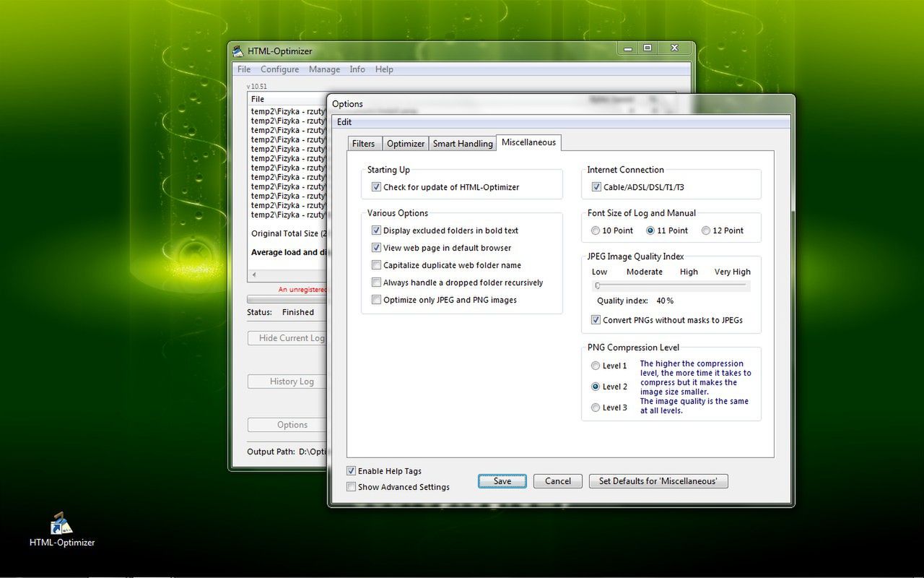This screenshot has height=578, width=924.
Task: Click the 'v 10.51' version text
Action: tap(256, 86)
